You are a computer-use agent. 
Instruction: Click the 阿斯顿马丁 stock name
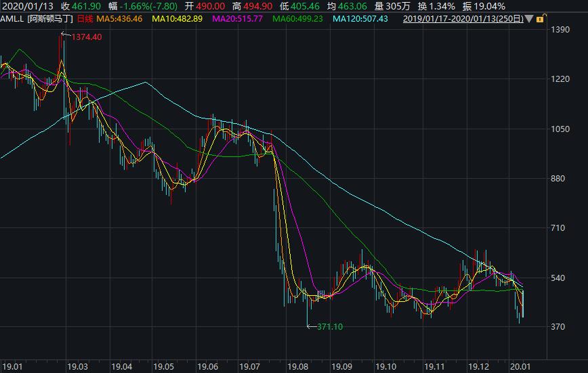pos(49,19)
